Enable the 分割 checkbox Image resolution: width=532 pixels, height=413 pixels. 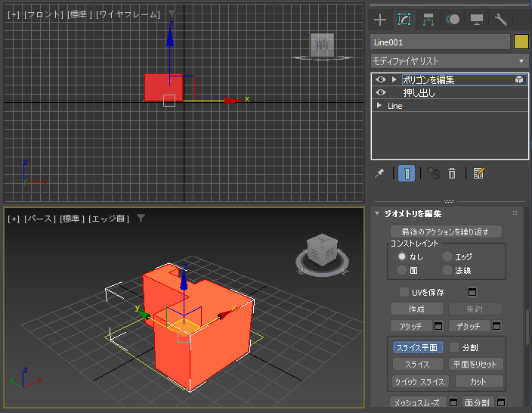point(454,347)
